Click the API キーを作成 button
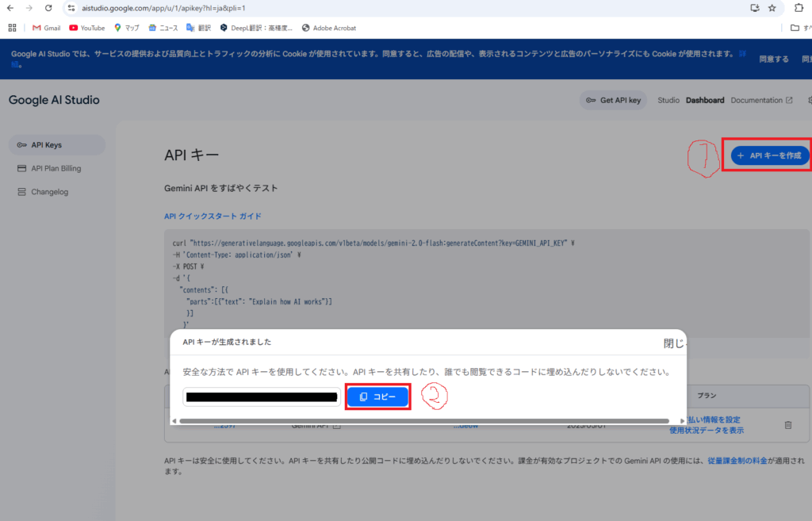The height and width of the screenshot is (521, 812). pyautogui.click(x=769, y=155)
